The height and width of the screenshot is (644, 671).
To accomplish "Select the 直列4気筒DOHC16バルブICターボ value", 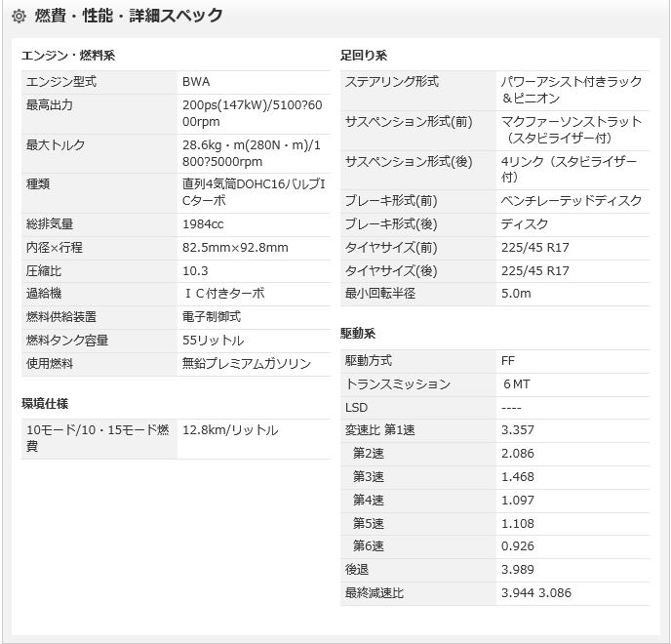I will pos(254,192).
